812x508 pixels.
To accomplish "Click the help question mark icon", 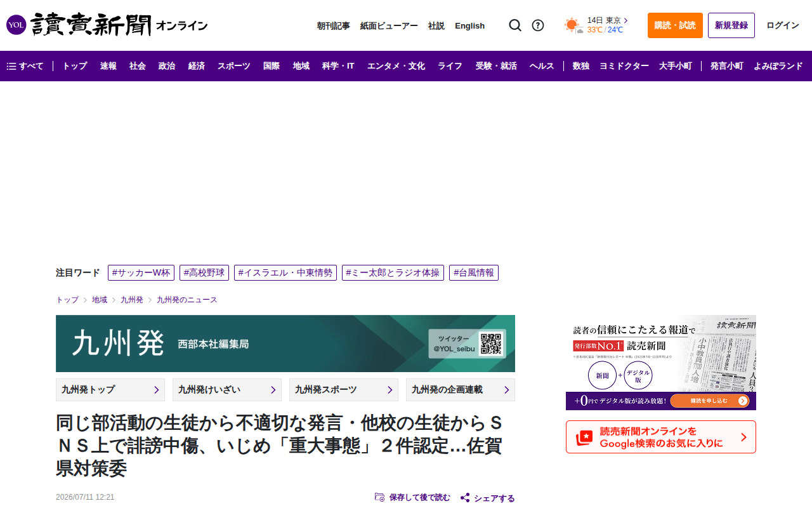I will pos(538,25).
